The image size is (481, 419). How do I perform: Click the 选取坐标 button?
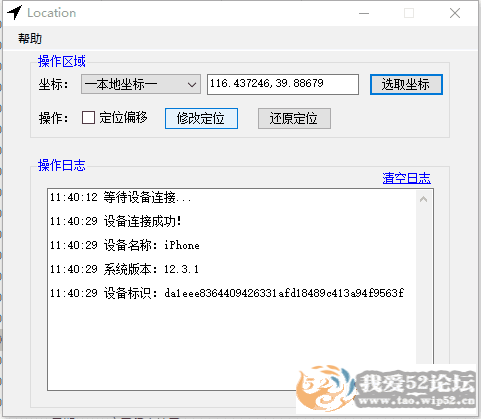pyautogui.click(x=406, y=84)
